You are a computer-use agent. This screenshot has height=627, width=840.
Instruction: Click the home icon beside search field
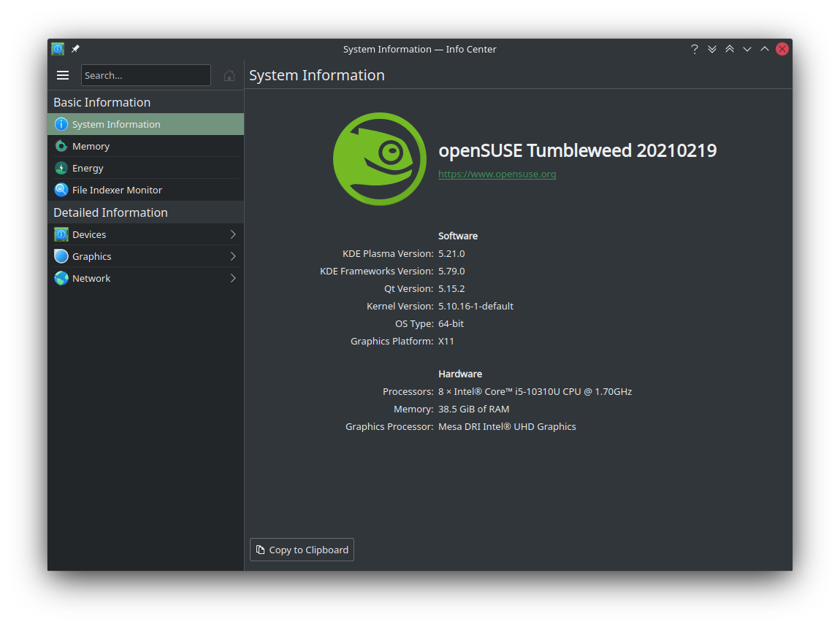click(x=229, y=75)
